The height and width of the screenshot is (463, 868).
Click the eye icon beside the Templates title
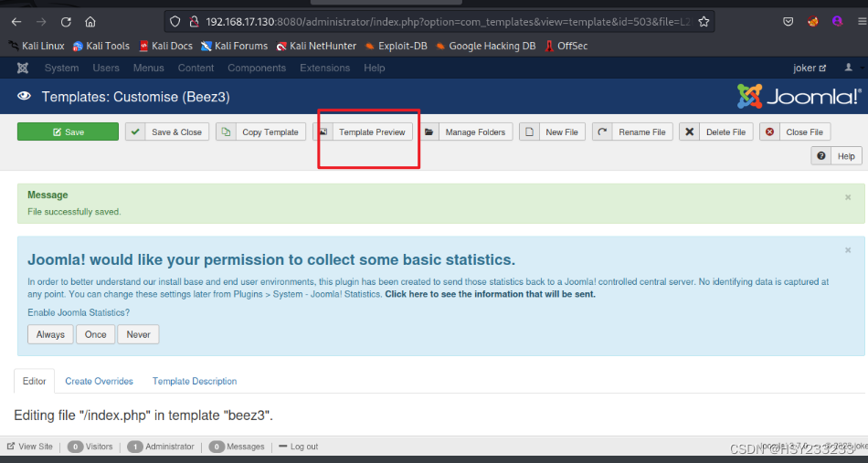pos(24,96)
